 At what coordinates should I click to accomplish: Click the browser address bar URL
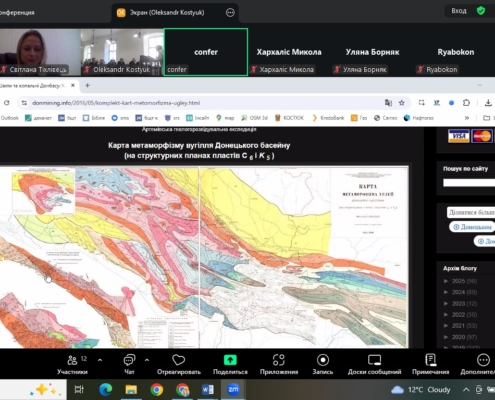pos(116,103)
